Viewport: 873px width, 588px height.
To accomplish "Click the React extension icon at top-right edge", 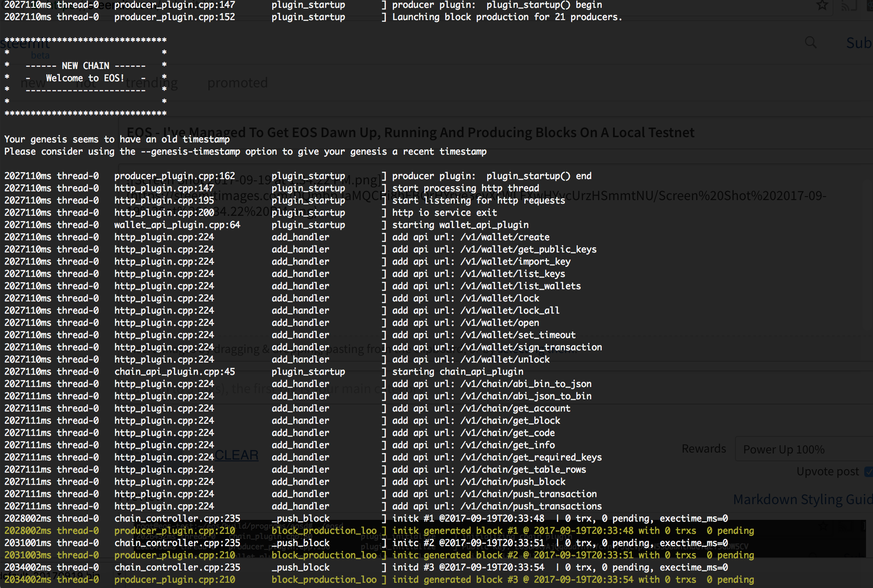I will coord(870,6).
